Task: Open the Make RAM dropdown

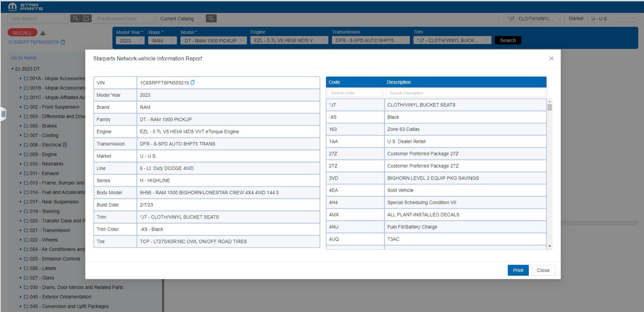Action: 163,40
